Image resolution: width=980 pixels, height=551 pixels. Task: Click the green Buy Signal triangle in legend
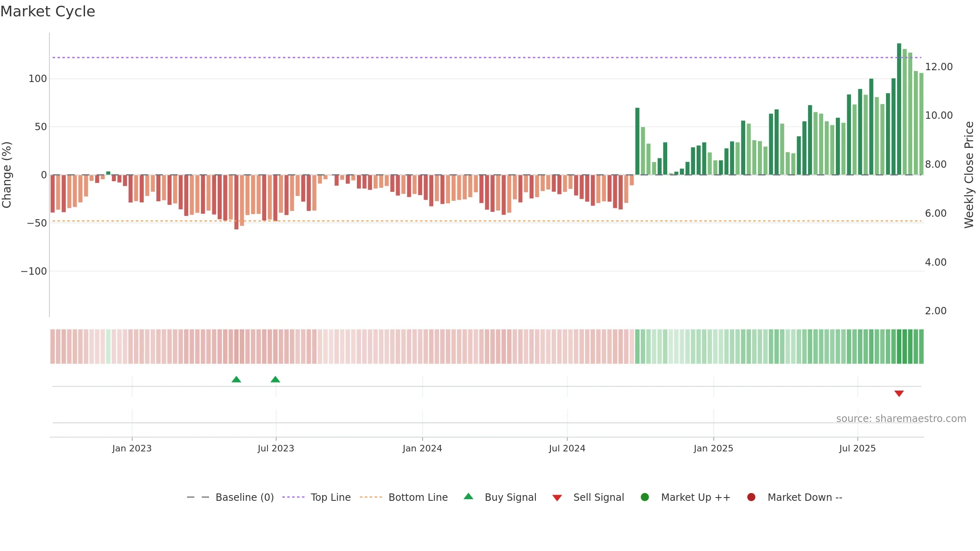468,496
